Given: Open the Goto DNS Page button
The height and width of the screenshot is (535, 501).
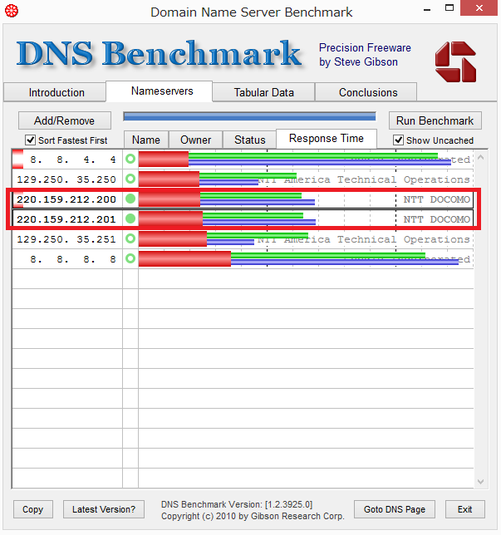Looking at the screenshot, I should (x=395, y=509).
